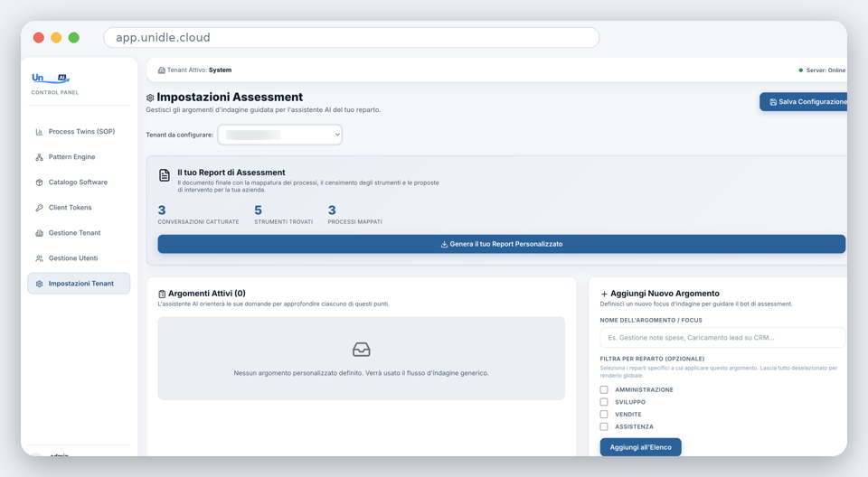Click the Argomenti Attivi (0) heading

click(207, 294)
